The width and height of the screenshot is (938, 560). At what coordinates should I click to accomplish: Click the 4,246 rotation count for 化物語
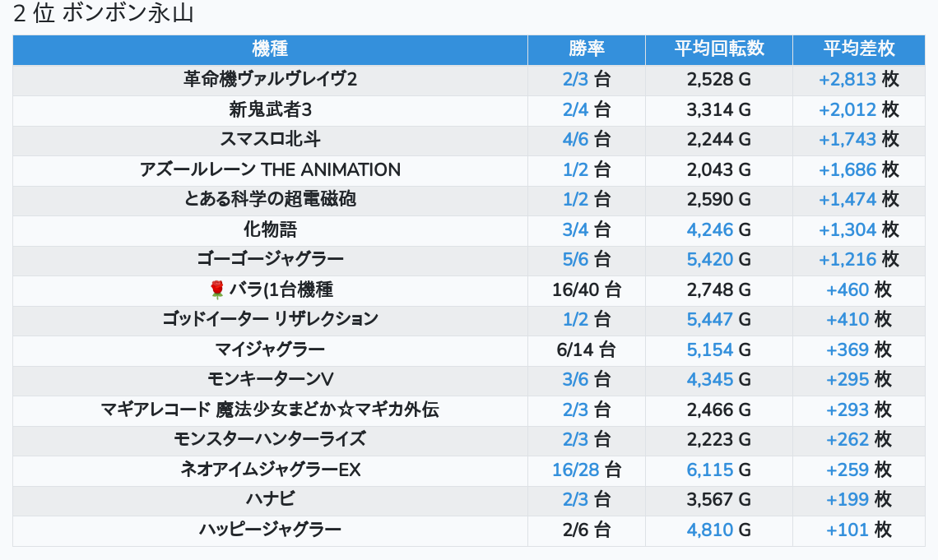pos(709,230)
